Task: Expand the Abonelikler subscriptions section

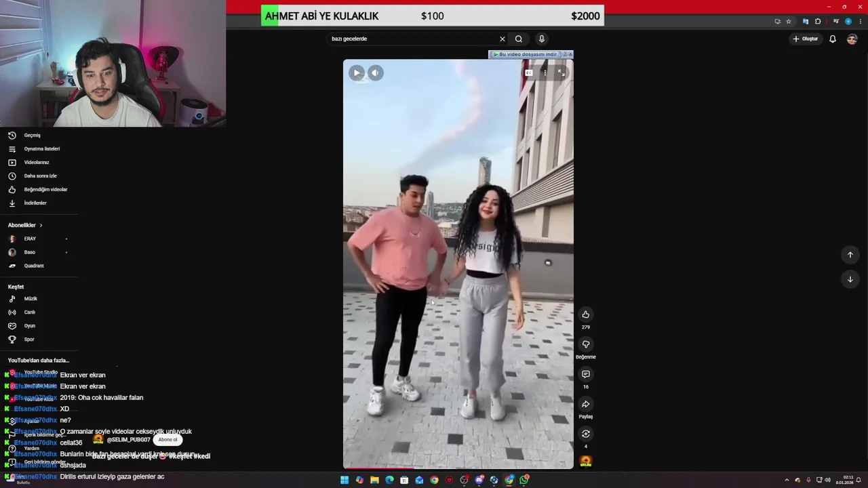Action: 25,225
